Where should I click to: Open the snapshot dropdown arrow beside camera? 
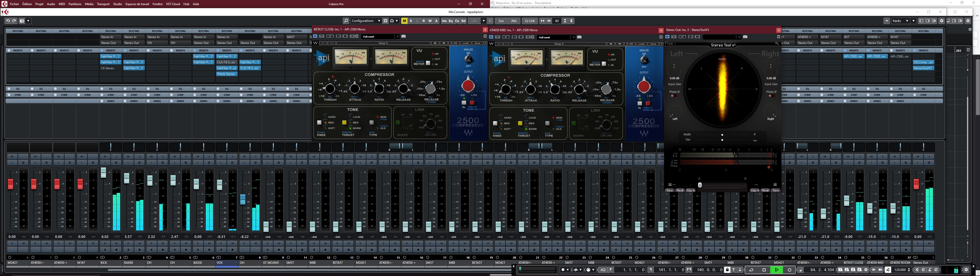click(x=28, y=21)
